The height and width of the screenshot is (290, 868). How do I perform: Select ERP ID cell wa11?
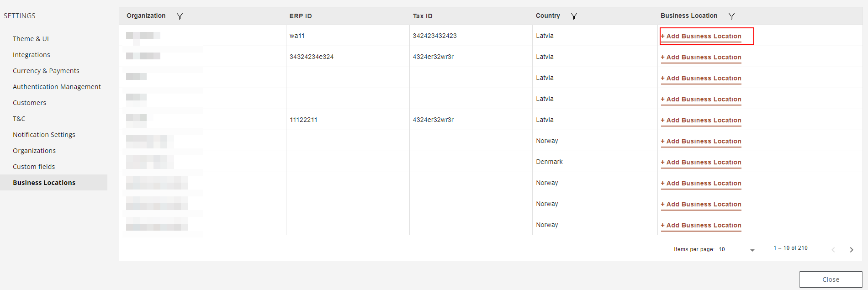click(297, 36)
